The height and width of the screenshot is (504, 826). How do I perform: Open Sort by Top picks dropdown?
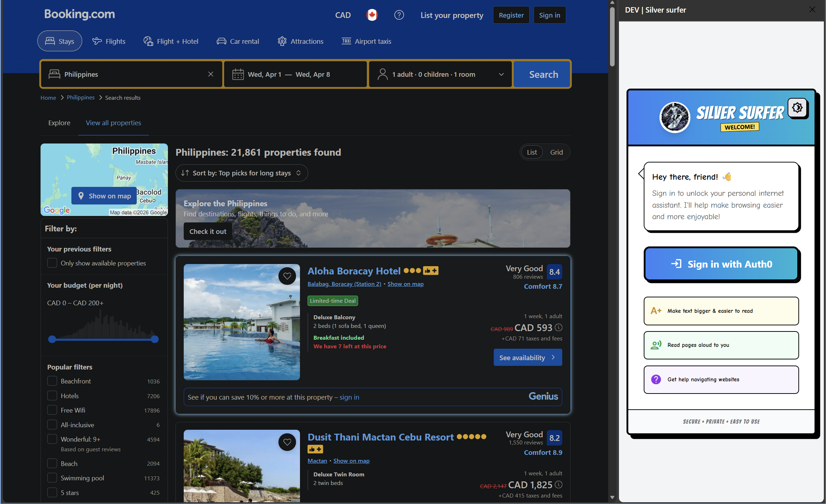point(241,173)
